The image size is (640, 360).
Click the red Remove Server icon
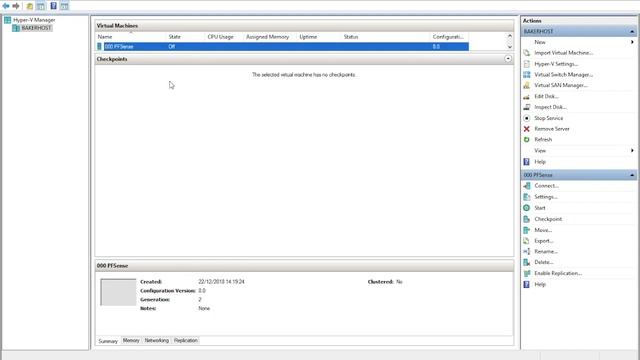click(x=527, y=129)
